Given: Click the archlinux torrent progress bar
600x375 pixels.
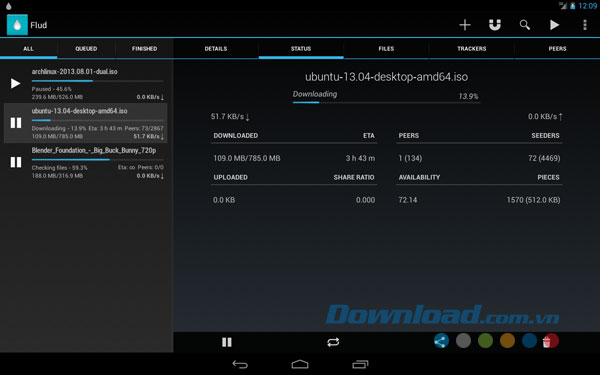Looking at the screenshot, I should coord(98,81).
